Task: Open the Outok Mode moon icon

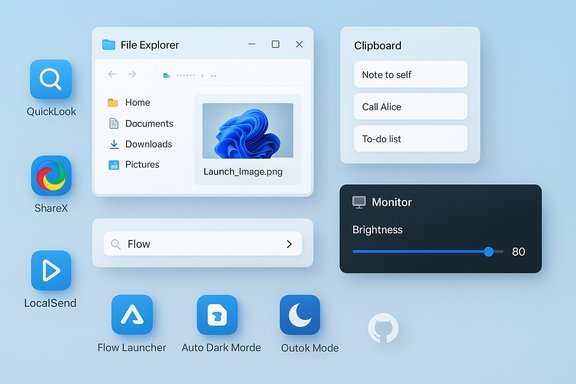Action: point(300,315)
